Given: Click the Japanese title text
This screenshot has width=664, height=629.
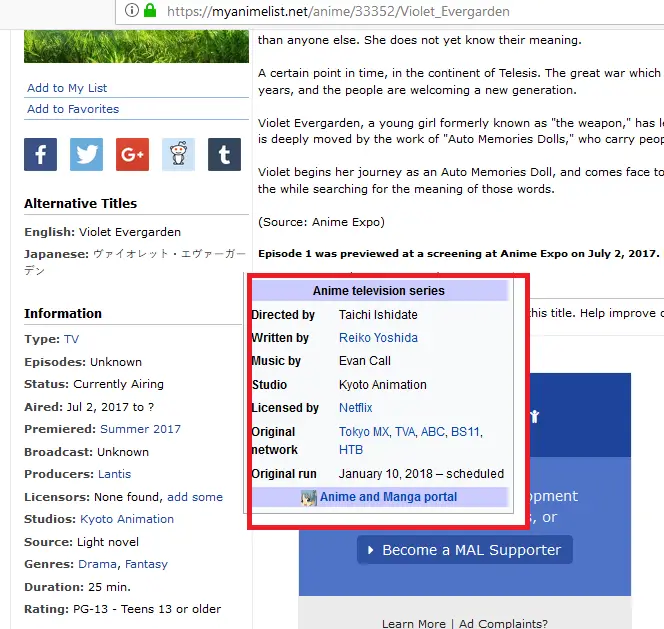Looking at the screenshot, I should pos(135,262).
